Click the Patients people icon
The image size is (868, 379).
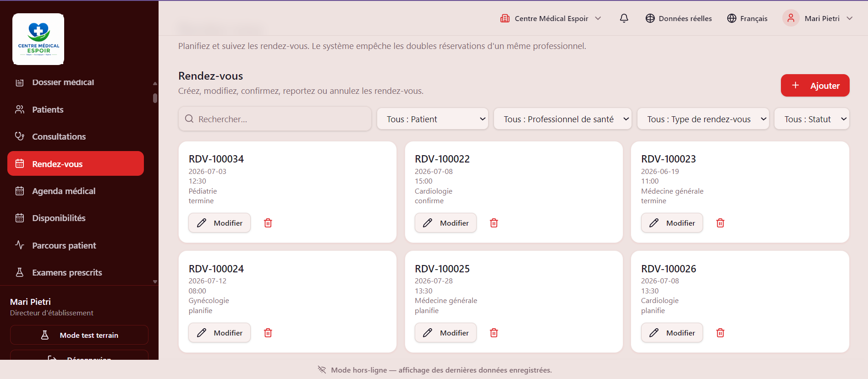click(20, 109)
